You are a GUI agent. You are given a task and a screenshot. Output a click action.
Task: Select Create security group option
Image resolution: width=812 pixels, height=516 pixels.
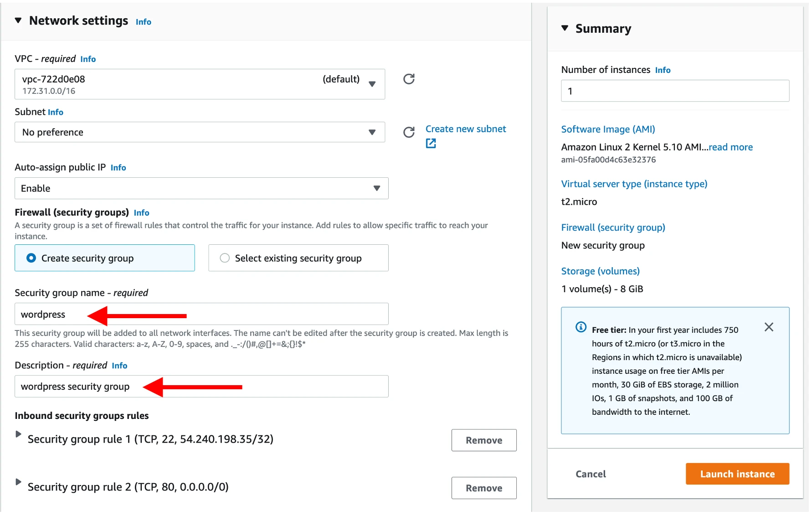coord(105,258)
